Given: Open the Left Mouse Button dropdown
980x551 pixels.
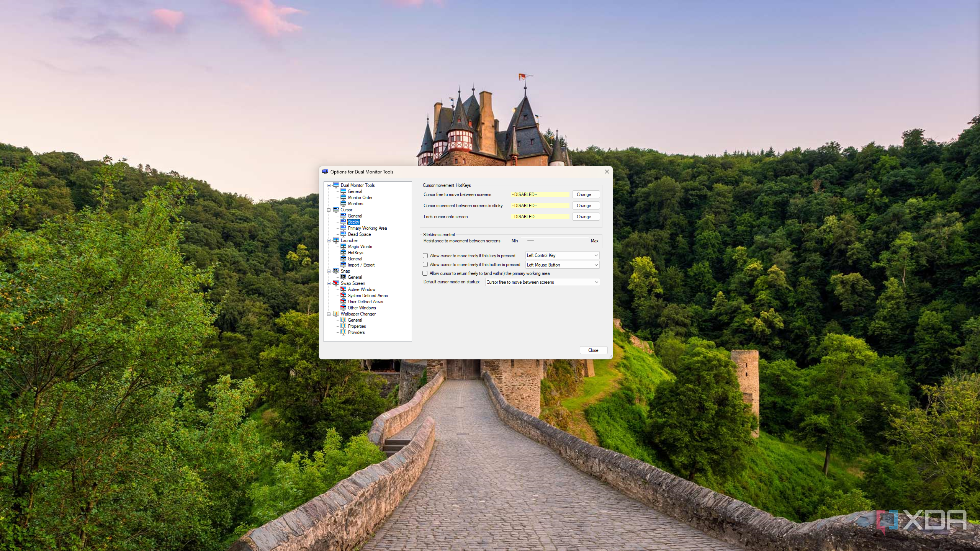Looking at the screenshot, I should (x=562, y=265).
